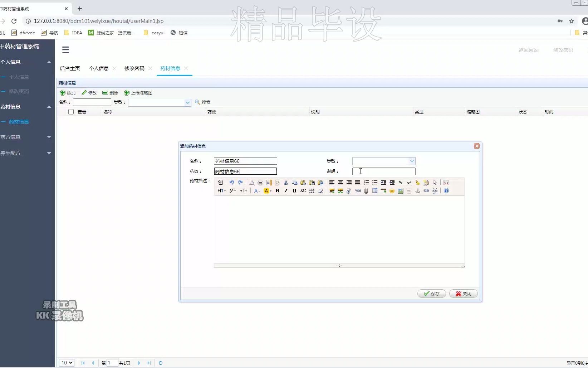Close the 药材信息 tab
Viewport: 588px width, 368px height.
click(x=186, y=68)
